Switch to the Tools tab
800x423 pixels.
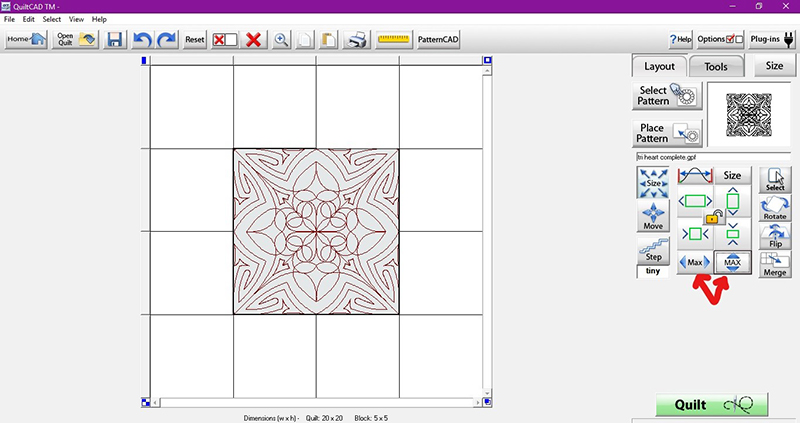click(716, 66)
